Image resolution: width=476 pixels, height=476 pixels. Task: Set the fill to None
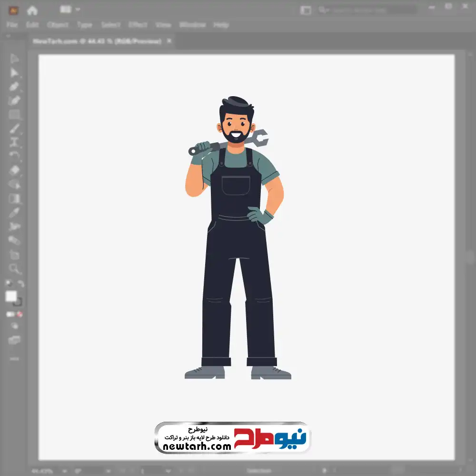click(20, 314)
